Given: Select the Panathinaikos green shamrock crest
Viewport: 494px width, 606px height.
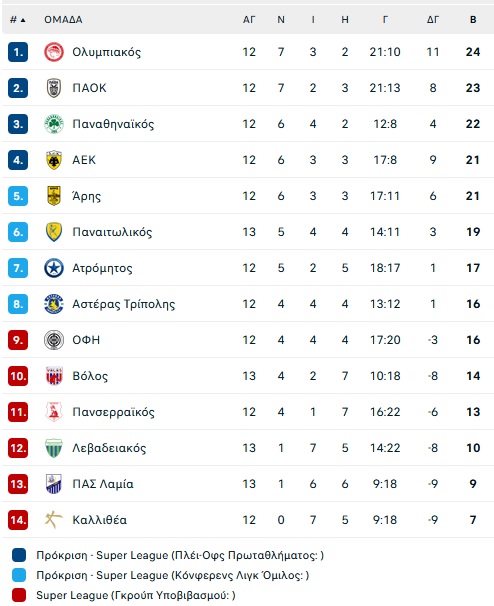Looking at the screenshot, I should point(54,124).
